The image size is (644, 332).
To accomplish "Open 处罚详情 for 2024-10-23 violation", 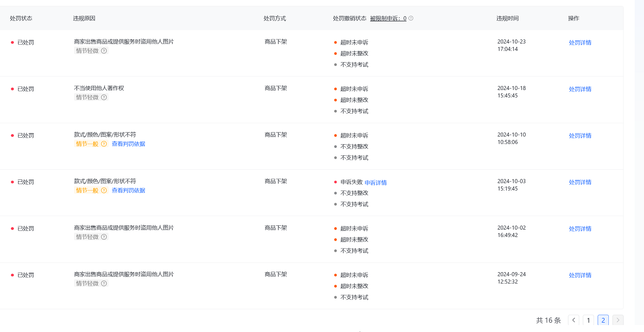I will pyautogui.click(x=580, y=43).
